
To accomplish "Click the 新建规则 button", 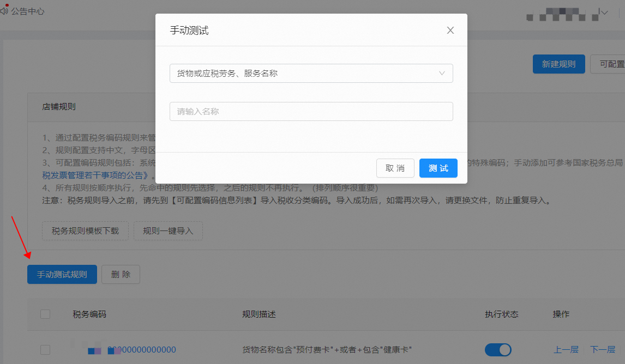I will pyautogui.click(x=558, y=64).
